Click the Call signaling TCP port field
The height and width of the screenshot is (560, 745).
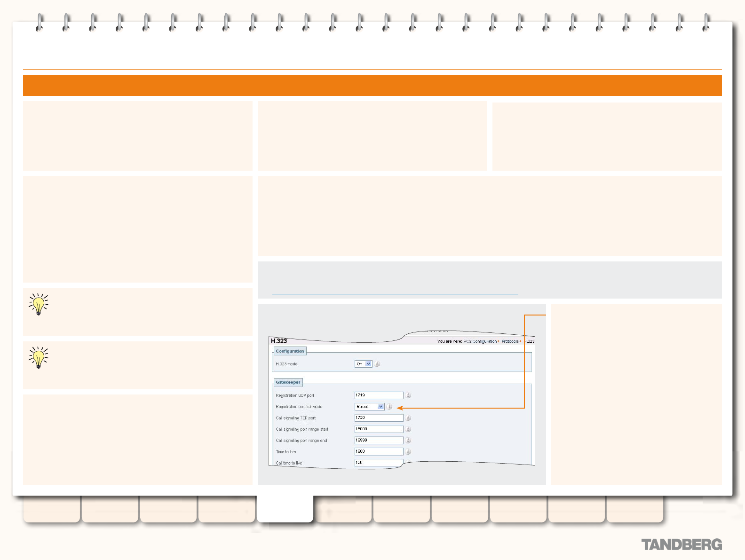point(379,418)
